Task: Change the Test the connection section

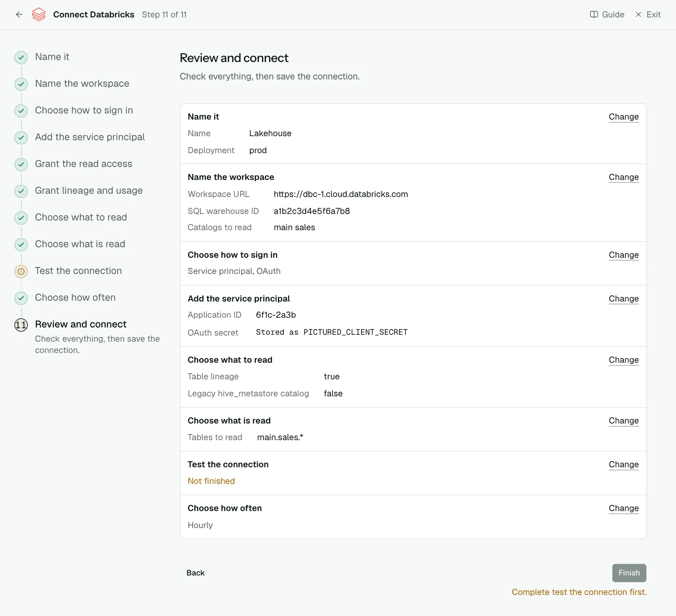Action: (x=624, y=464)
